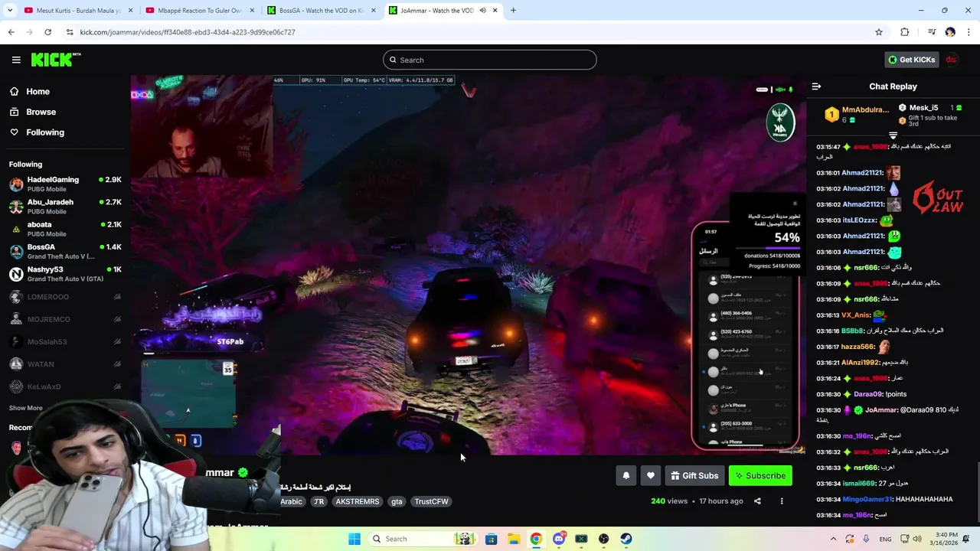Click the taskbar Search box
This screenshot has height=551, width=980.
pyautogui.click(x=423, y=539)
